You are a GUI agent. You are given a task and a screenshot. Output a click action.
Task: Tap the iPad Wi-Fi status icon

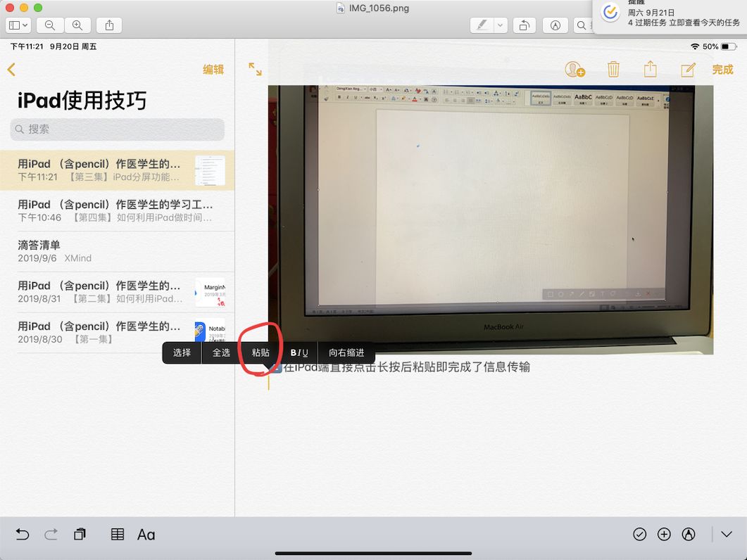click(x=695, y=46)
